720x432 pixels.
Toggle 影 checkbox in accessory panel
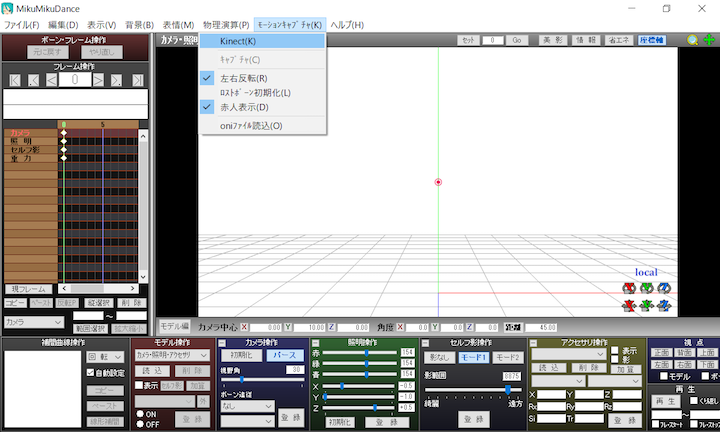coord(614,359)
